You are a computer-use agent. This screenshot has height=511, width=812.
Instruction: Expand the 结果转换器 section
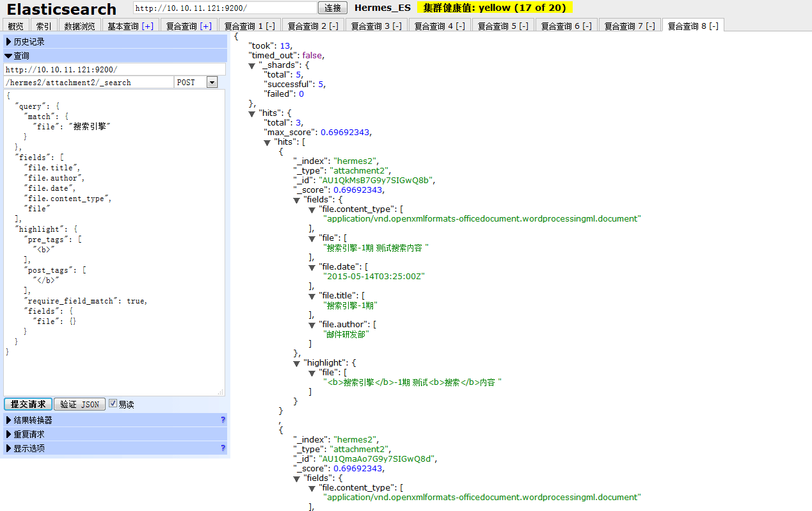click(115, 420)
